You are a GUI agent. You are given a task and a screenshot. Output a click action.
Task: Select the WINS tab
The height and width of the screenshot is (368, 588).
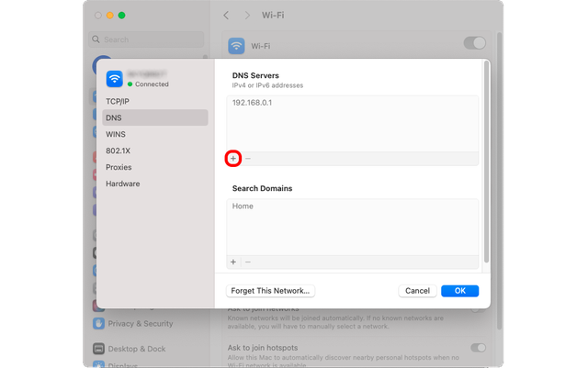pos(116,134)
